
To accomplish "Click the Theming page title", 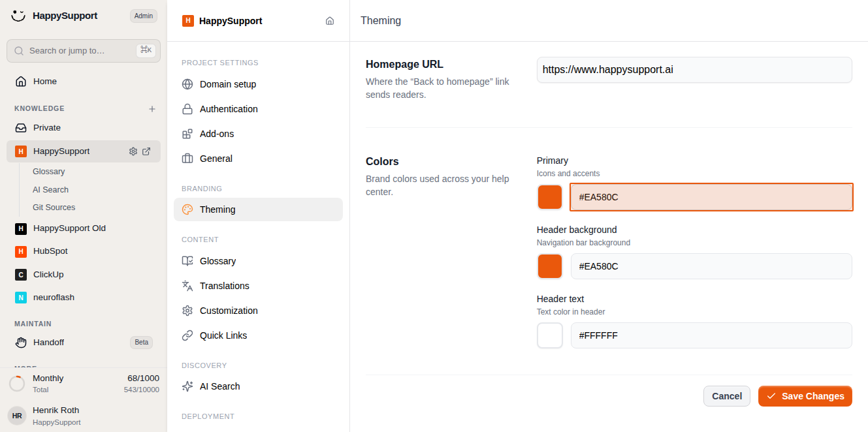I will click(x=381, y=21).
